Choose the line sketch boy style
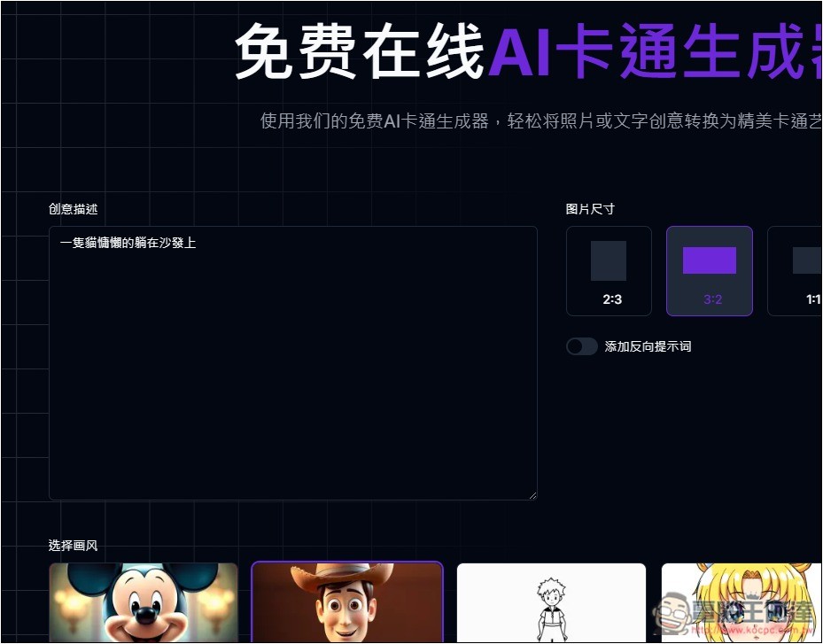Screen dimensions: 823x644 551,602
